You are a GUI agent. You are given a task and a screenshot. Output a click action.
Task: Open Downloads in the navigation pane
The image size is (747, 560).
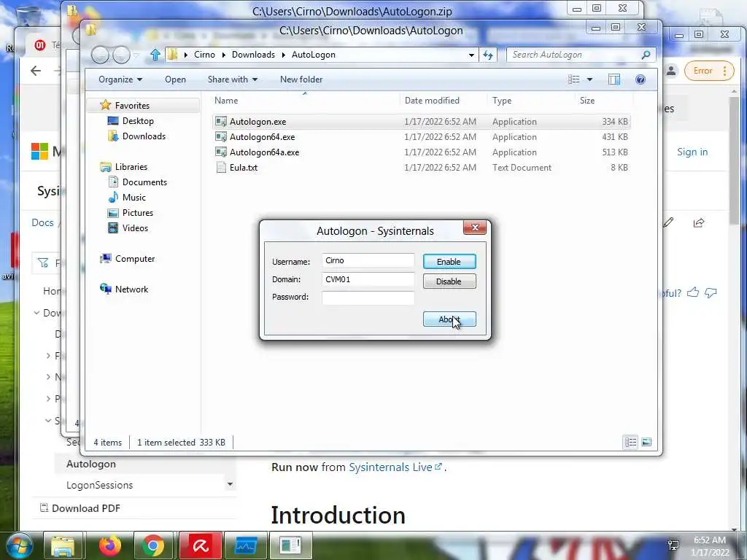pyautogui.click(x=144, y=136)
